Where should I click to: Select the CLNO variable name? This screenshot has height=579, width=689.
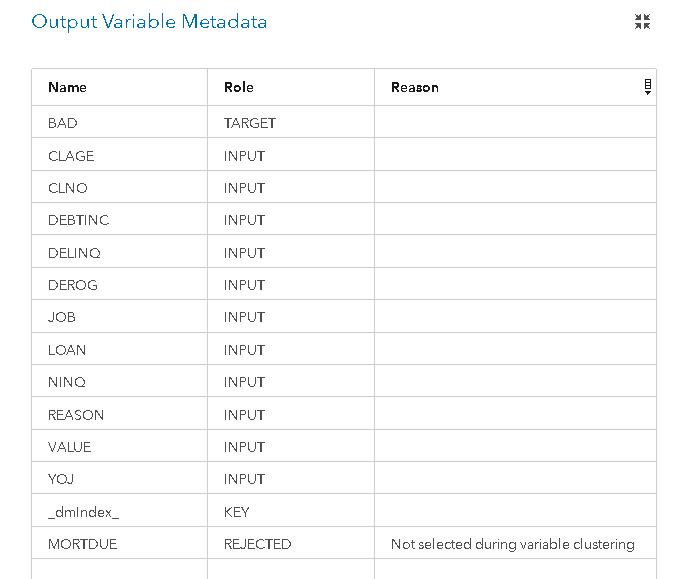68,188
